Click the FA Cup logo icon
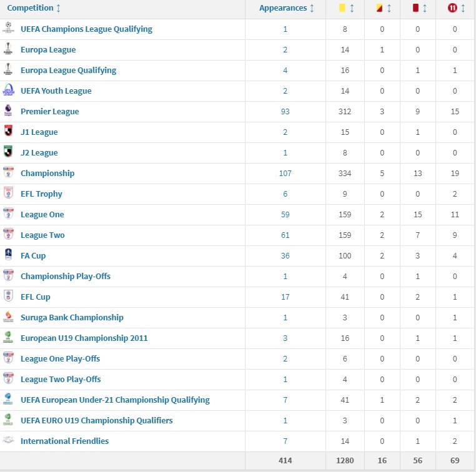 (8, 255)
